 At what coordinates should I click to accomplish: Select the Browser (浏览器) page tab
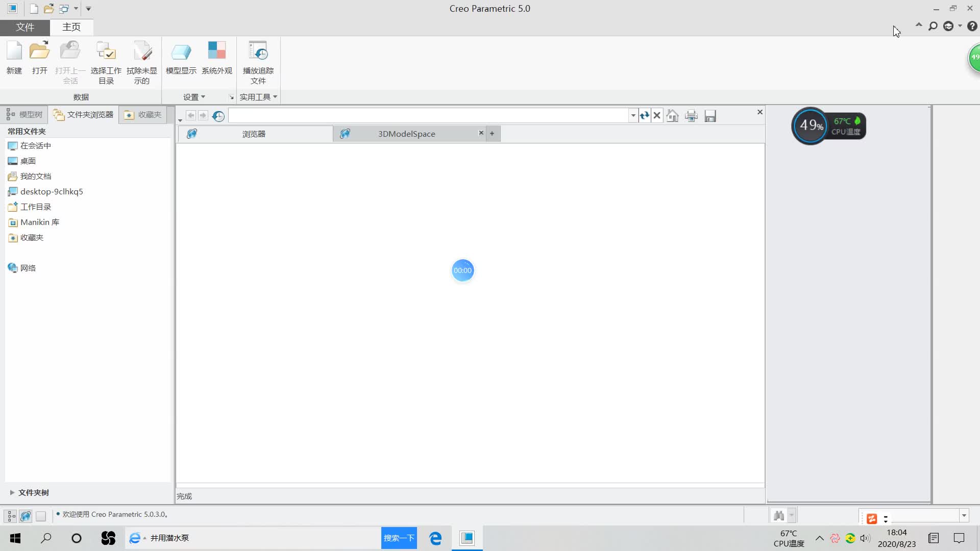[x=255, y=134]
